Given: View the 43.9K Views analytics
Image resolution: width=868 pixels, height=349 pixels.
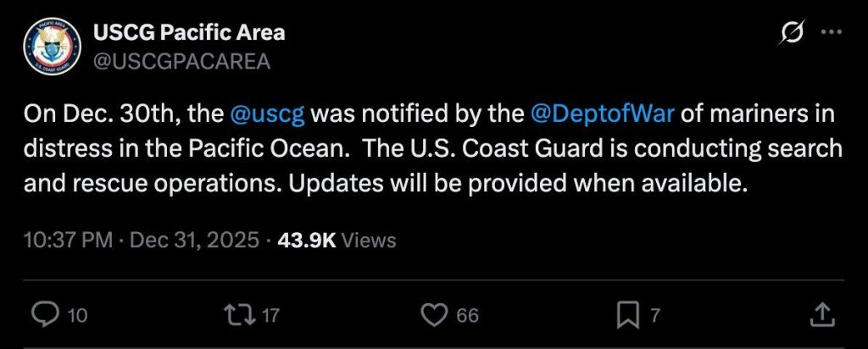Looking at the screenshot, I should (x=337, y=241).
